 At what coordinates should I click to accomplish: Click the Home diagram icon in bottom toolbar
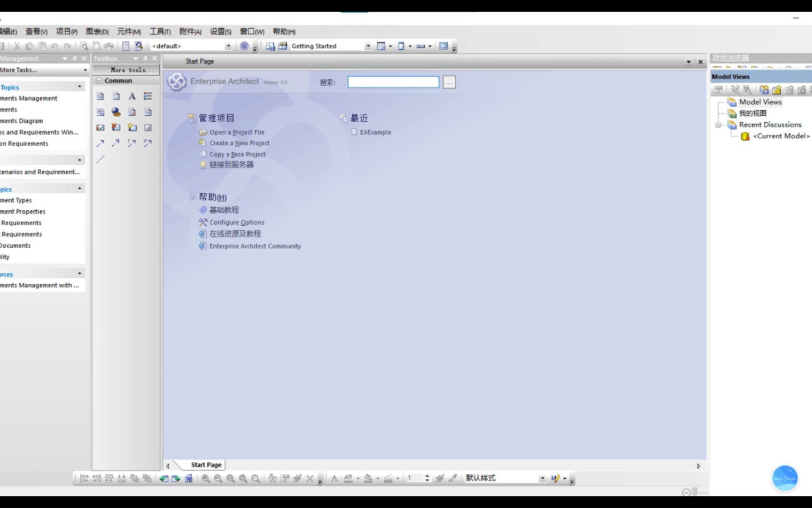[x=188, y=478]
